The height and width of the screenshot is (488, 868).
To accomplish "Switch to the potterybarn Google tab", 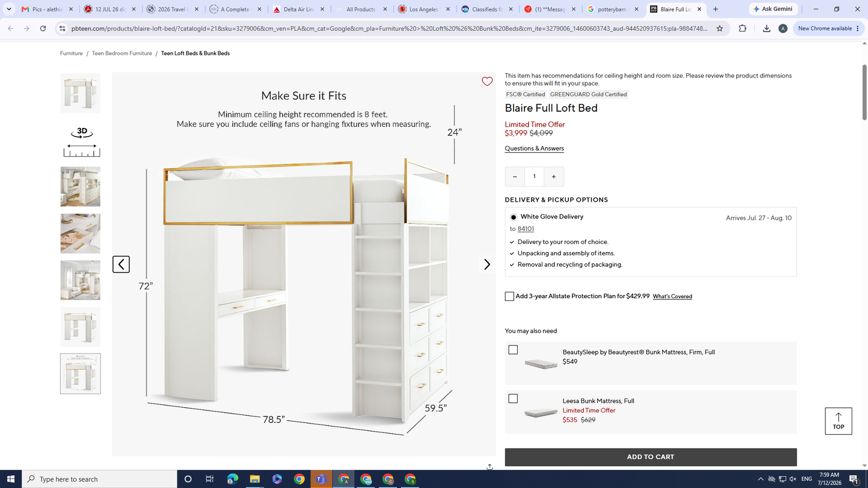I will click(x=612, y=9).
